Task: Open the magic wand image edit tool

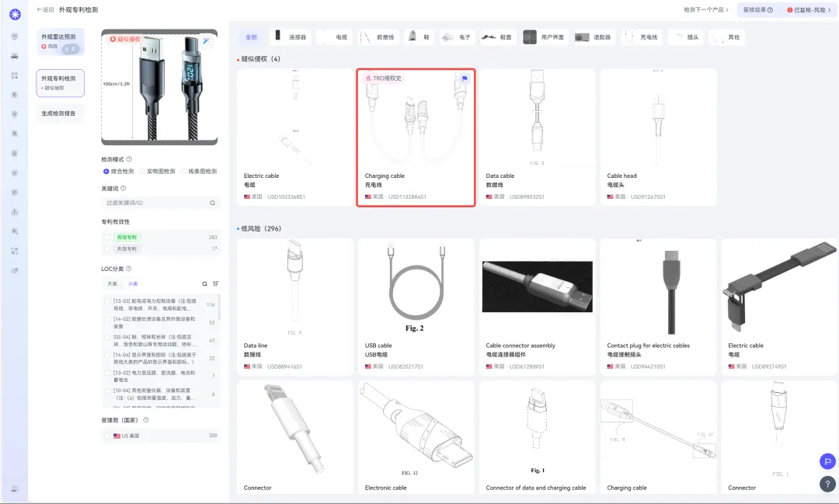Action: click(206, 40)
